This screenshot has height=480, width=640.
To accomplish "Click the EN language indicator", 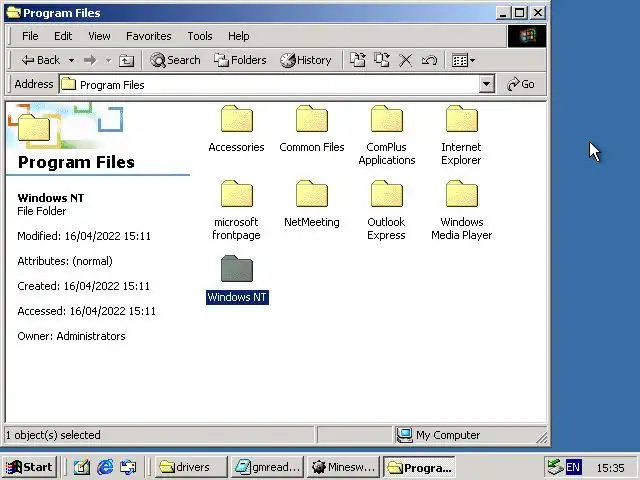I will (x=573, y=467).
